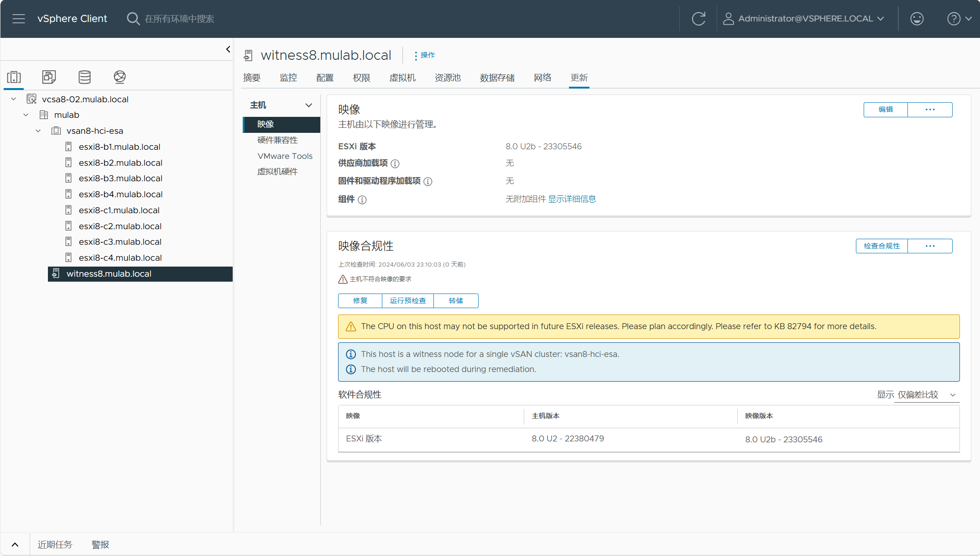This screenshot has height=556, width=980.
Task: Show info for 供应商加载项
Action: pos(395,163)
